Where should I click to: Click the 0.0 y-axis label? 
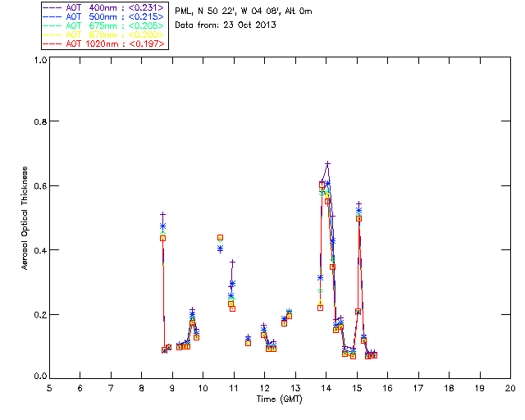[x=40, y=377]
